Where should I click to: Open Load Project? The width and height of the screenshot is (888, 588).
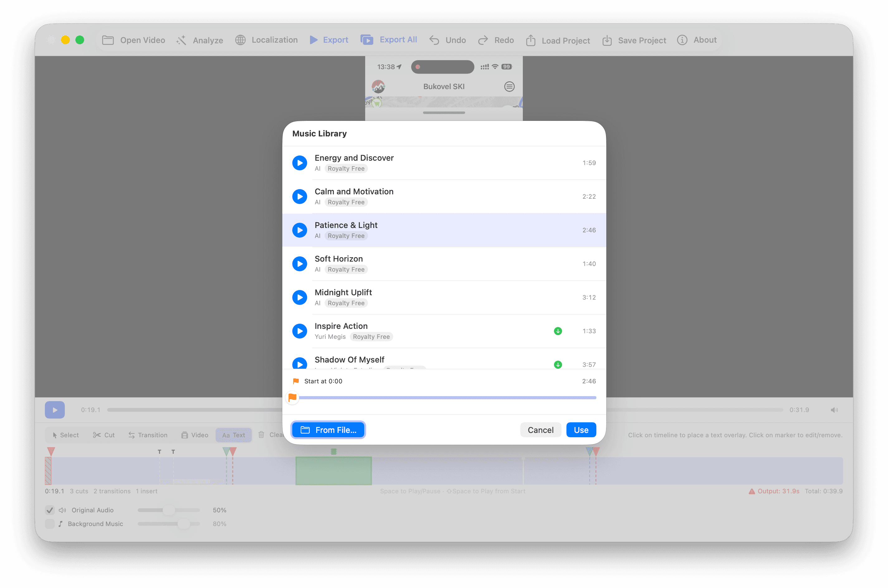click(558, 40)
